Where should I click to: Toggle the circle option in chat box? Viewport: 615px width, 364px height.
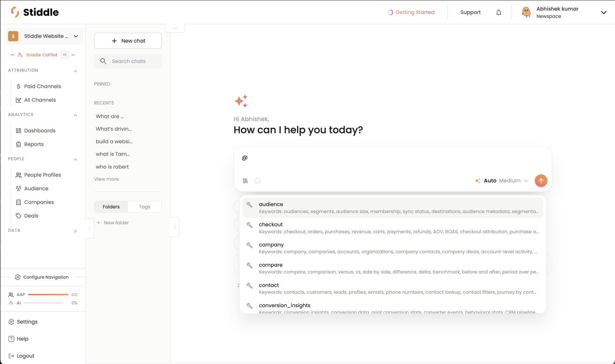tap(257, 181)
